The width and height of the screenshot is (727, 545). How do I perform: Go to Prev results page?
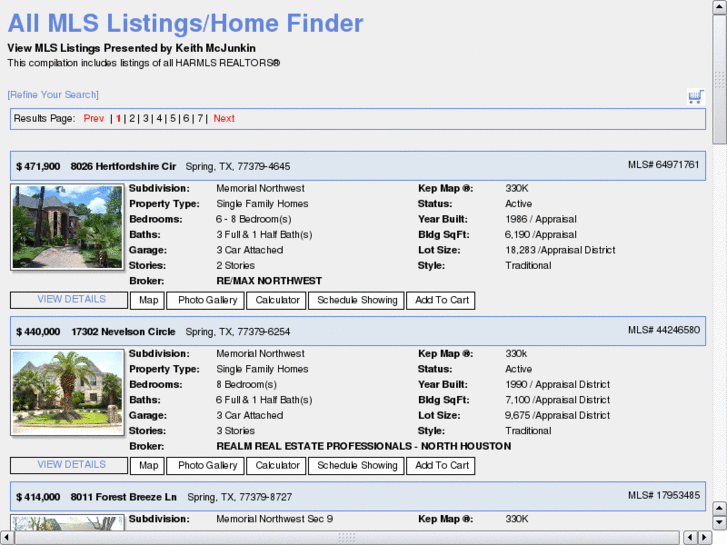click(94, 118)
